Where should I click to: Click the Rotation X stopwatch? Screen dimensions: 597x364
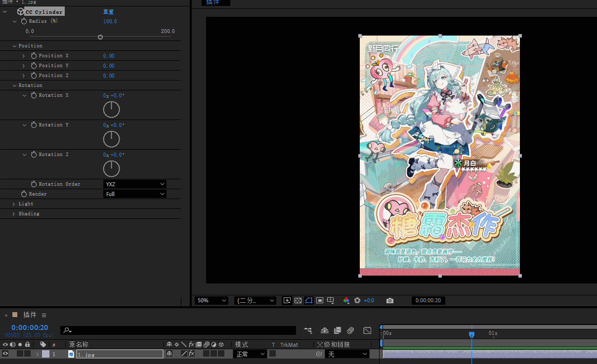point(34,95)
